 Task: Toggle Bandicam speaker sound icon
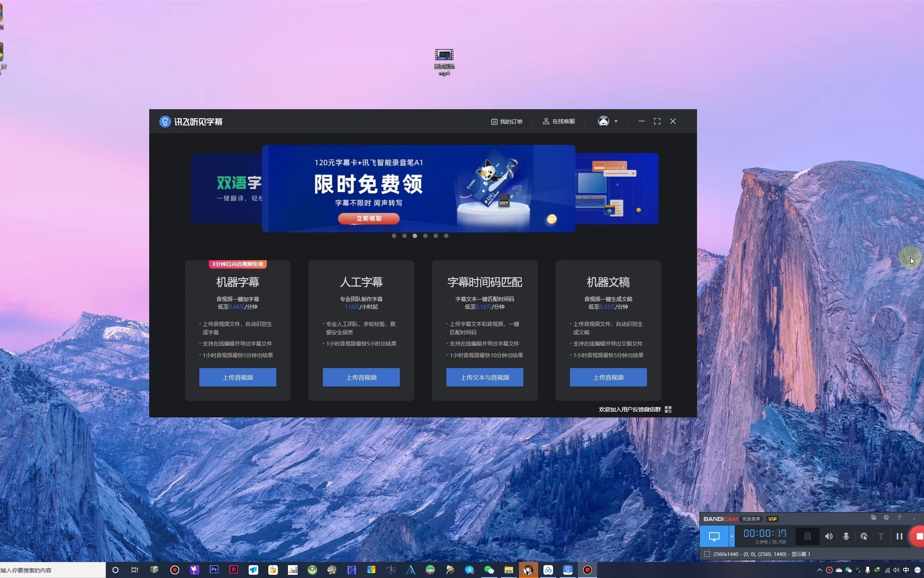click(829, 536)
